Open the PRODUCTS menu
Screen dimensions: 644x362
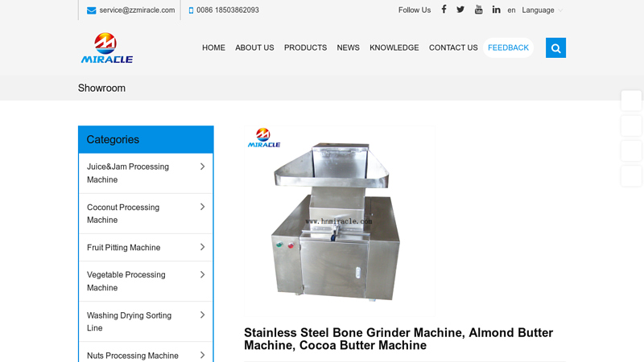click(306, 47)
